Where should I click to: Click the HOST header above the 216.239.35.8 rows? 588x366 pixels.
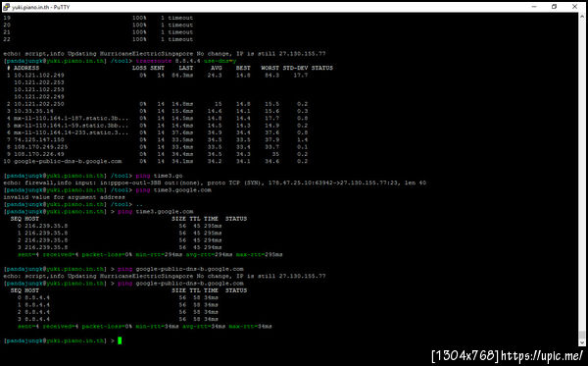click(x=32, y=219)
